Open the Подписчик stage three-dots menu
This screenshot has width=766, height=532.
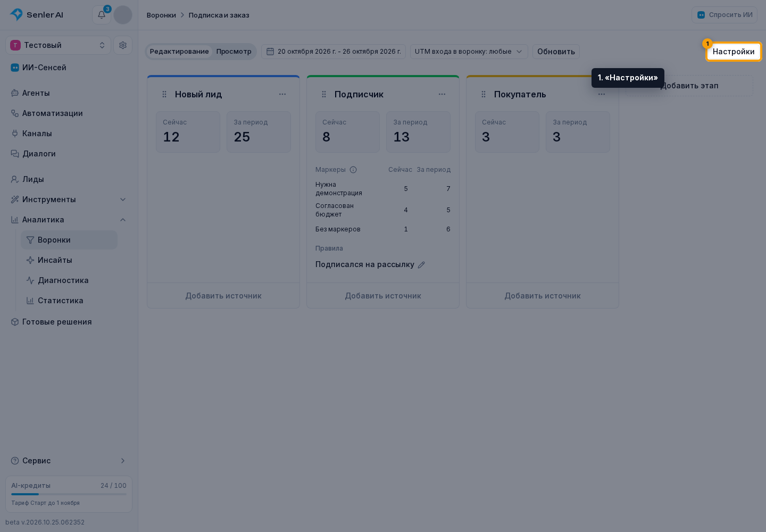click(442, 94)
